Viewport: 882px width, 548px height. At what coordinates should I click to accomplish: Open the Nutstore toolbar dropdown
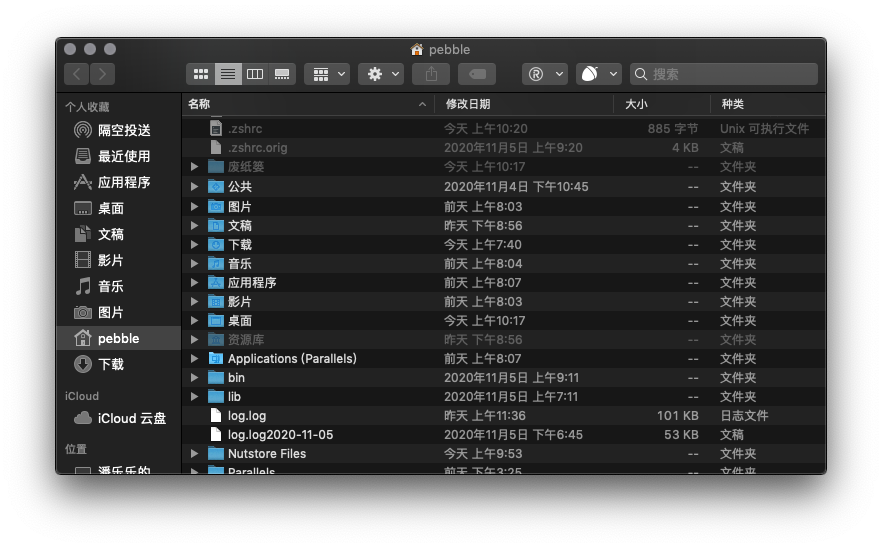[x=598, y=74]
